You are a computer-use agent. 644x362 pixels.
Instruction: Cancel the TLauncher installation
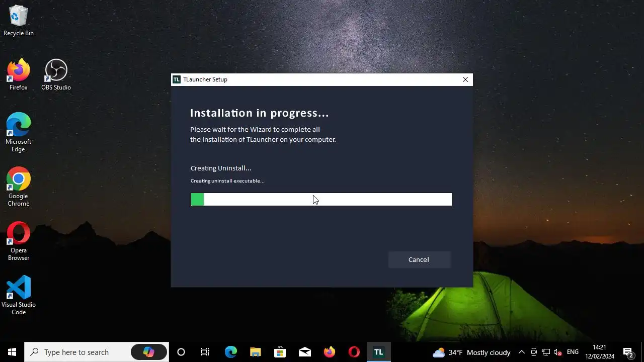pyautogui.click(x=419, y=259)
